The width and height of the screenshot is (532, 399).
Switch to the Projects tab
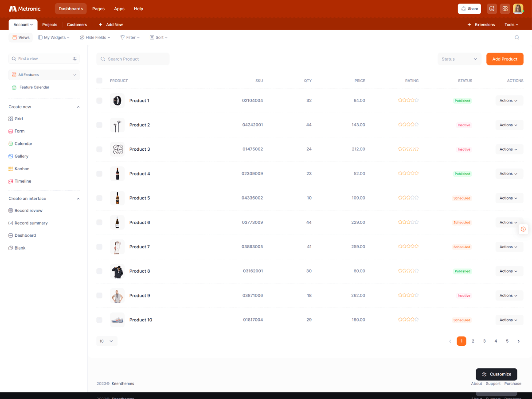tap(50, 25)
